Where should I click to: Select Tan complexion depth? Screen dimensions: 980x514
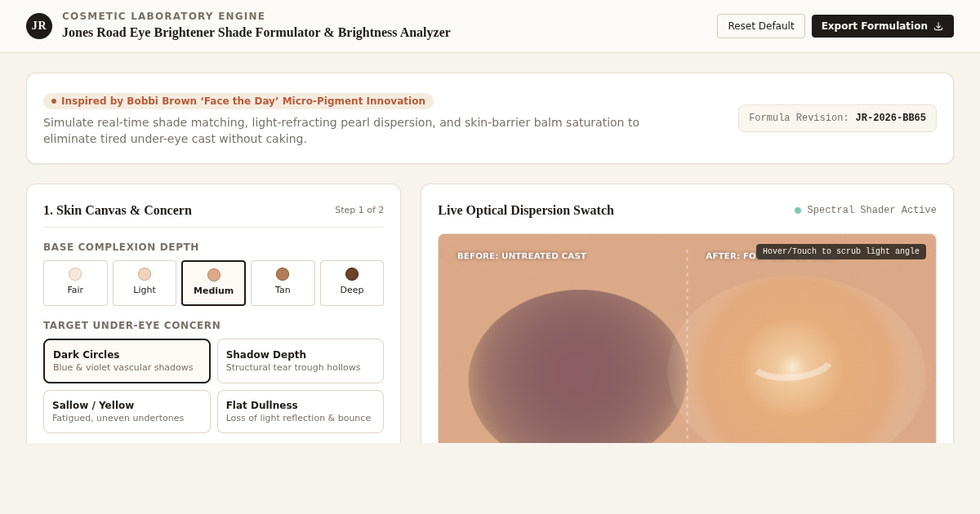[x=283, y=283]
